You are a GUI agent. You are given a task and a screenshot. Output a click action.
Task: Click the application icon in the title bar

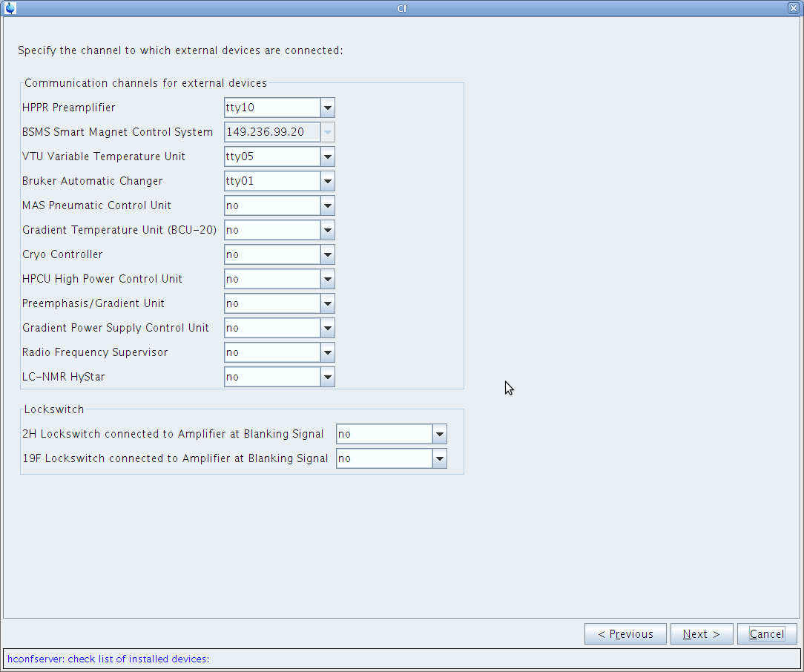[x=10, y=8]
